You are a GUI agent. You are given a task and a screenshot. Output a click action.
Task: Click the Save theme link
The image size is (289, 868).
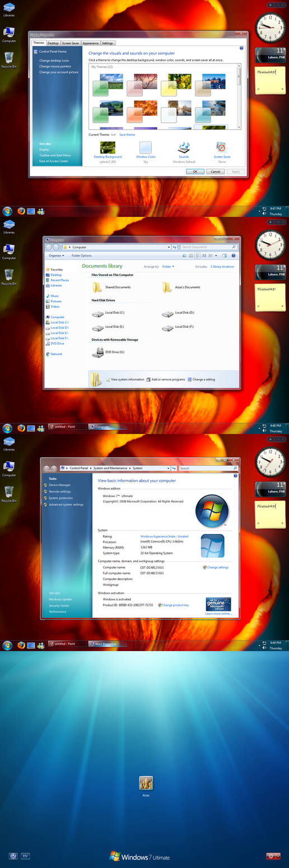coord(127,134)
